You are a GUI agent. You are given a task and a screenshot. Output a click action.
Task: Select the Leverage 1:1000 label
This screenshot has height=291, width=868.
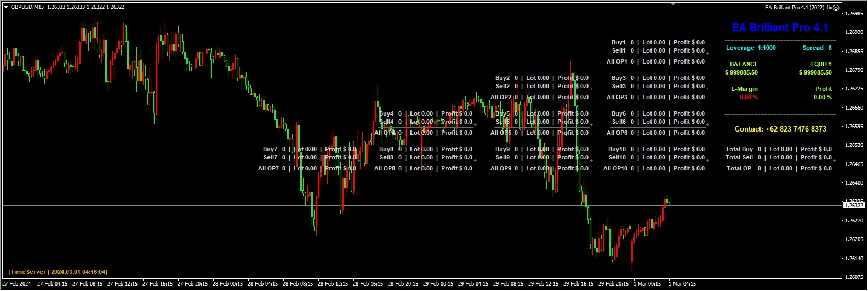pyautogui.click(x=751, y=48)
